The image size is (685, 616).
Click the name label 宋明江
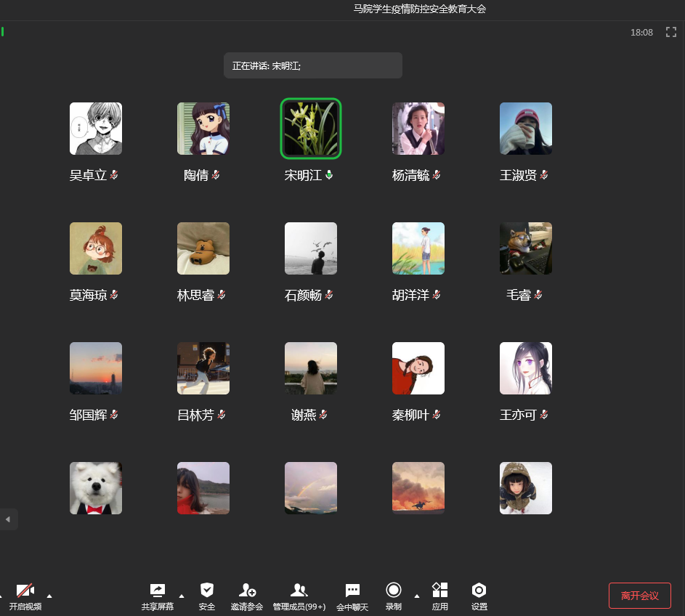(x=303, y=175)
